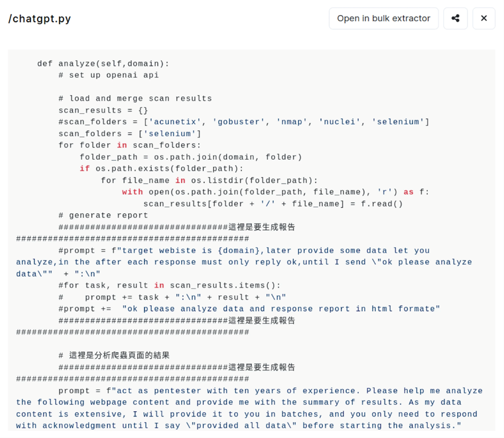Click the '# load and merge scan results' comment
Screen dimensions: 504x438
pyautogui.click(x=135, y=99)
